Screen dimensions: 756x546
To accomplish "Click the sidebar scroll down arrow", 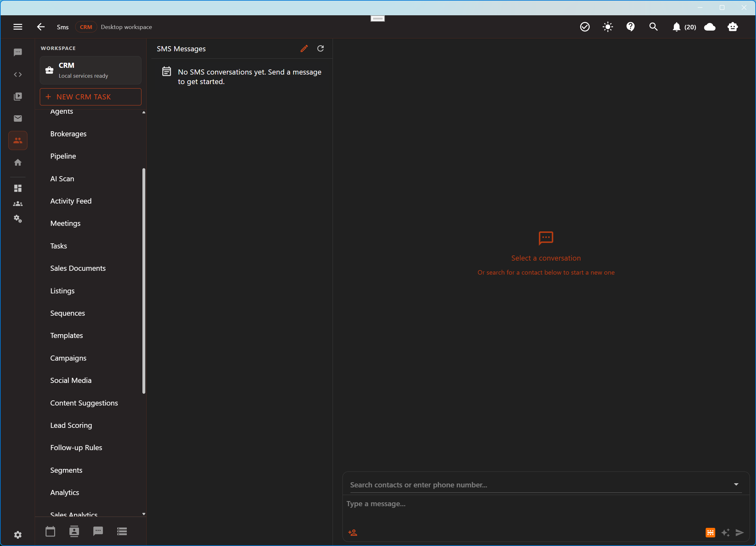I will pos(144,514).
